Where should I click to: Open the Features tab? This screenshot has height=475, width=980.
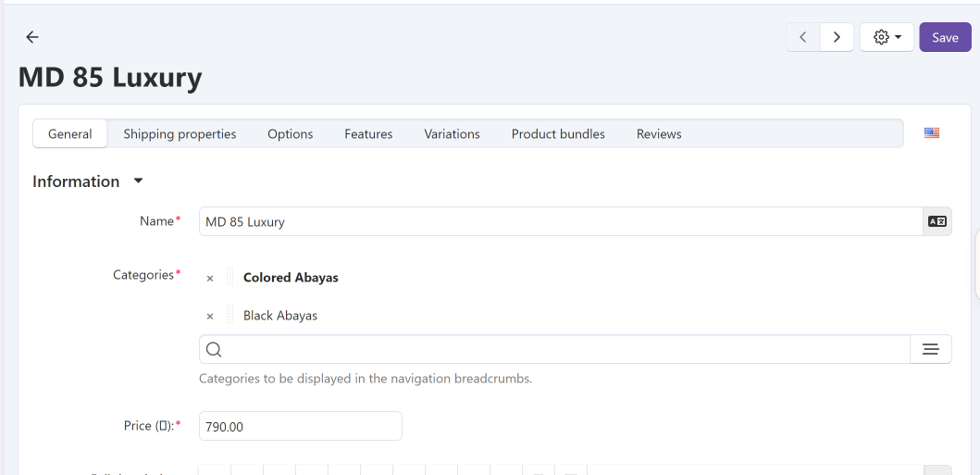pyautogui.click(x=368, y=133)
